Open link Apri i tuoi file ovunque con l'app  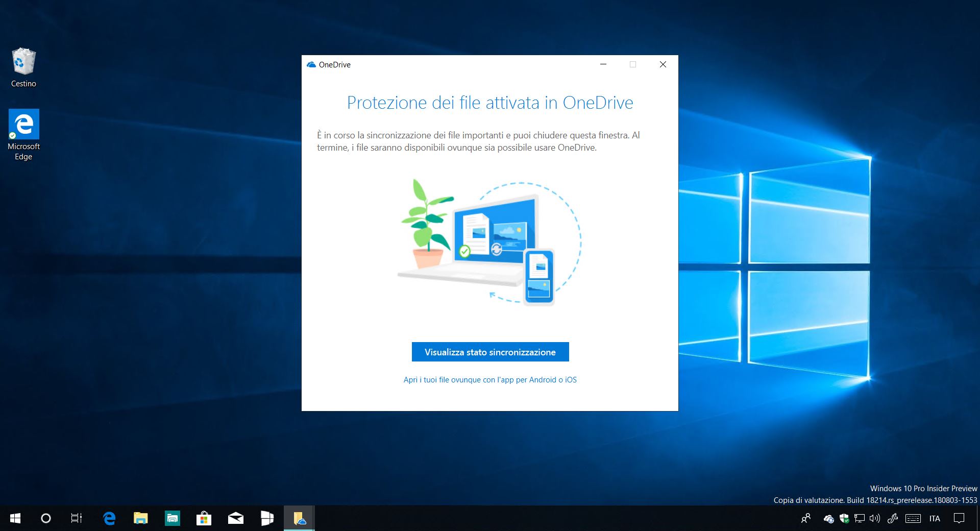pyautogui.click(x=490, y=380)
